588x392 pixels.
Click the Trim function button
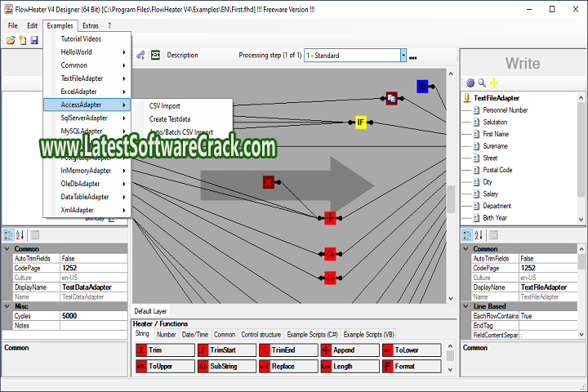click(x=165, y=350)
